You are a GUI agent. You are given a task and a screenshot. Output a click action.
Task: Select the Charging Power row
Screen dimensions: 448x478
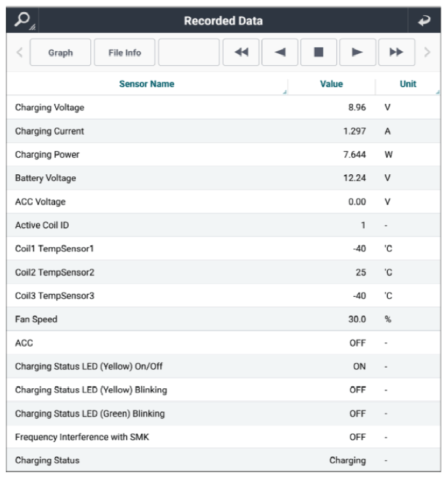point(223,154)
